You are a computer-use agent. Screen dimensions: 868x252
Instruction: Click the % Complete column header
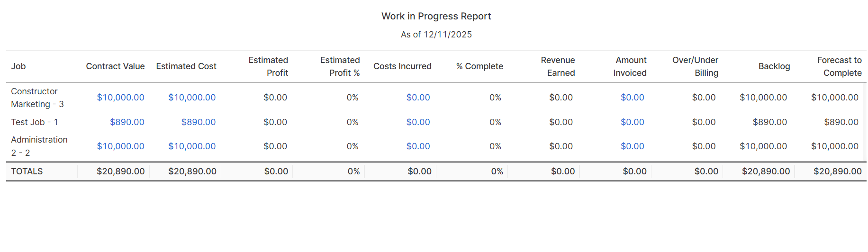[479, 66]
